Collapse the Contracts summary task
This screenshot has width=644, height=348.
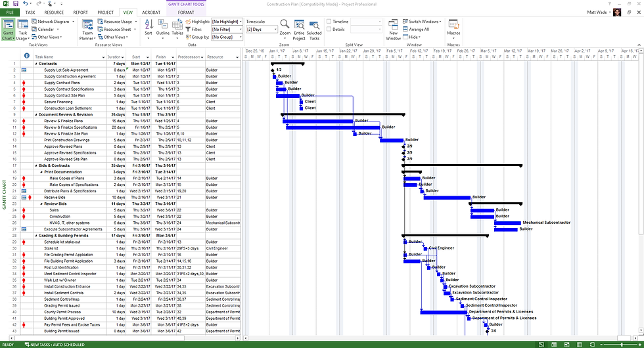[36, 64]
